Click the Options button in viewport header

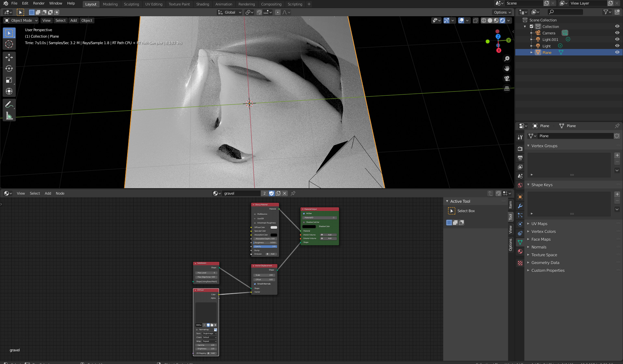point(502,12)
